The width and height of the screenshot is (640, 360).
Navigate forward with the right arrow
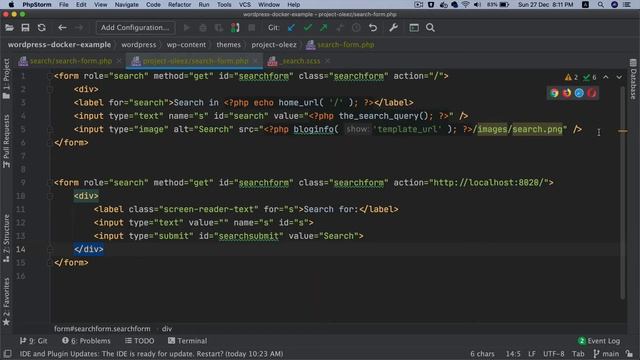coord(79,28)
